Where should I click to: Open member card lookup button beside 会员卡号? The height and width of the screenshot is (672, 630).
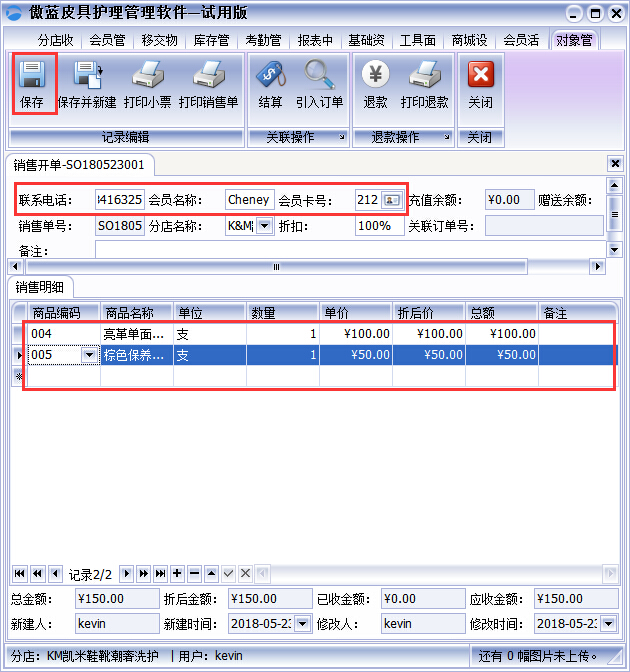coord(392,200)
